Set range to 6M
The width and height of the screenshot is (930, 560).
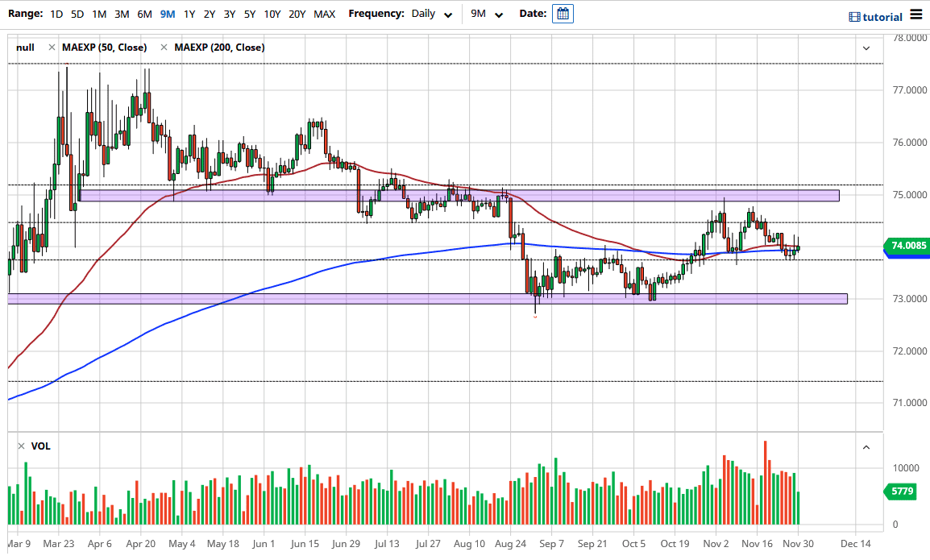tap(145, 14)
